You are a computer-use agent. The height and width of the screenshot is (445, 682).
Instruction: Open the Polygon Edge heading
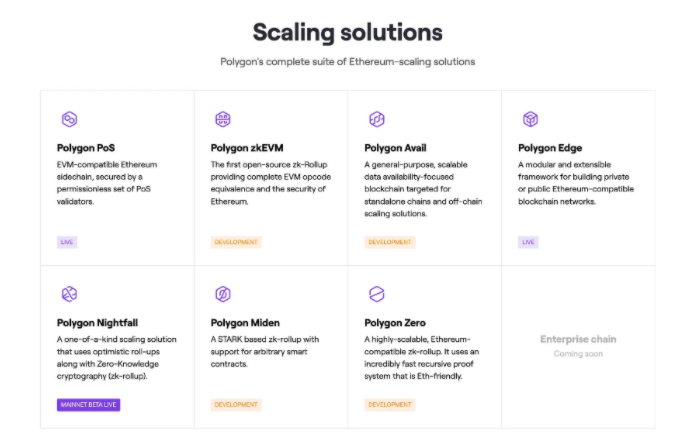point(550,148)
